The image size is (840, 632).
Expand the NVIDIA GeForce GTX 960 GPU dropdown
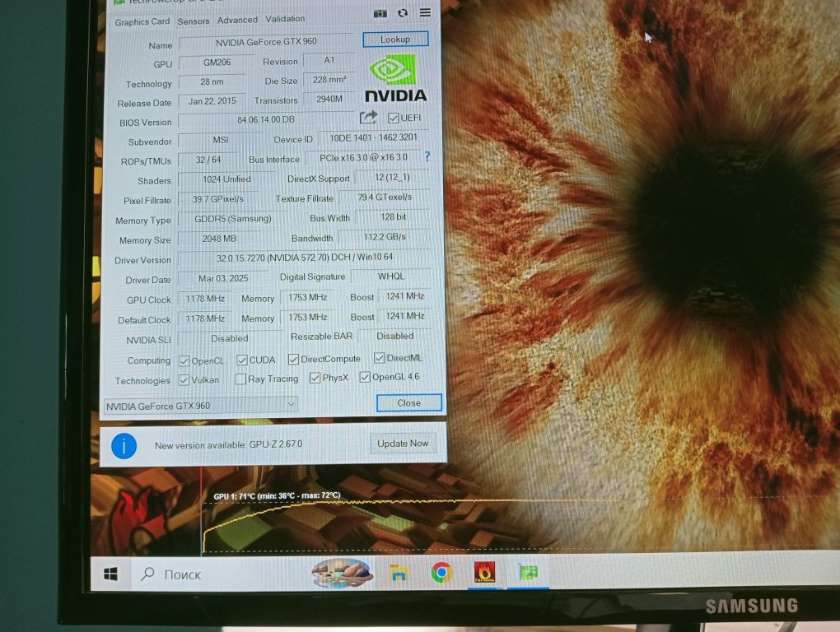pyautogui.click(x=200, y=406)
